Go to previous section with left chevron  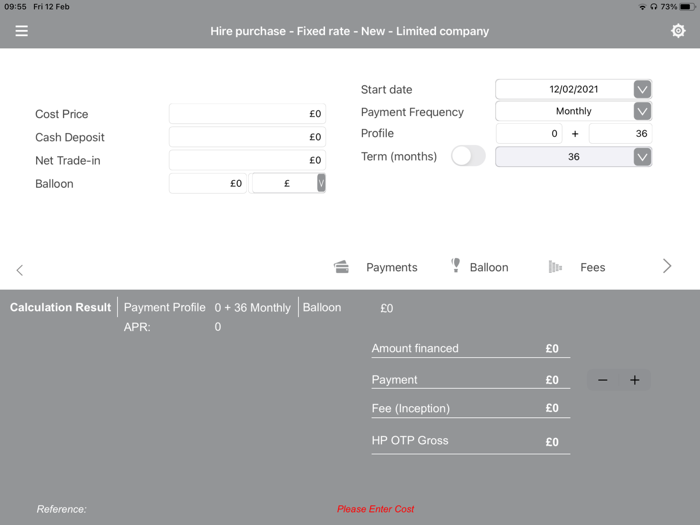tap(20, 270)
